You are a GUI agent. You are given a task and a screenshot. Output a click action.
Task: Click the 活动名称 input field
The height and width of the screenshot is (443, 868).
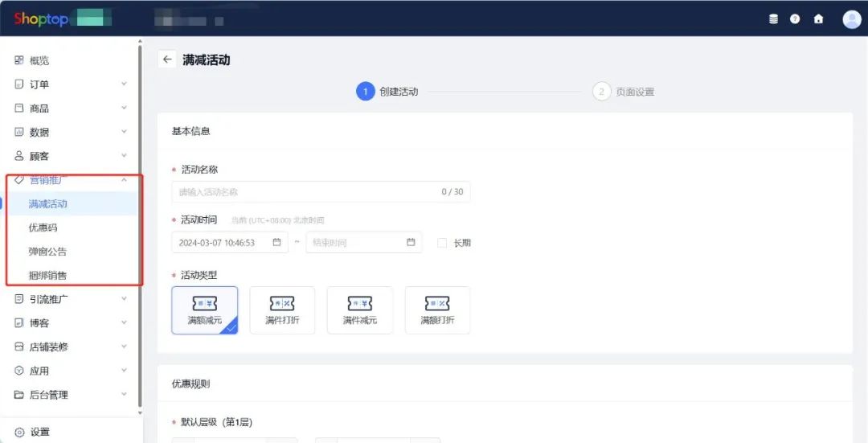tap(321, 192)
